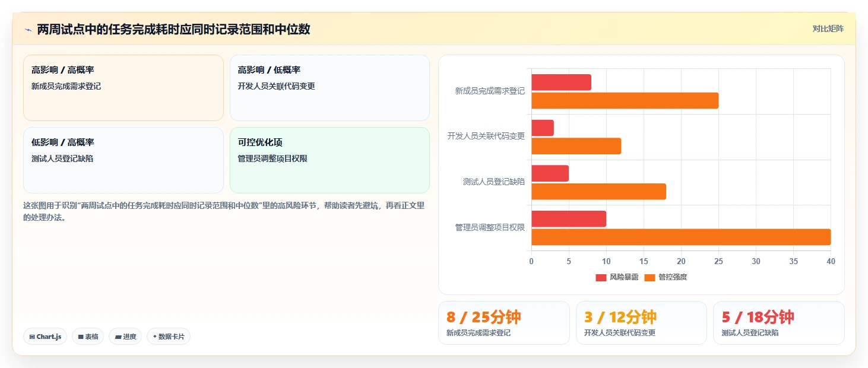Image resolution: width=868 pixels, height=368 pixels.
Task: Click the 3 / 12分钟 value in the data card
Action: (620, 318)
